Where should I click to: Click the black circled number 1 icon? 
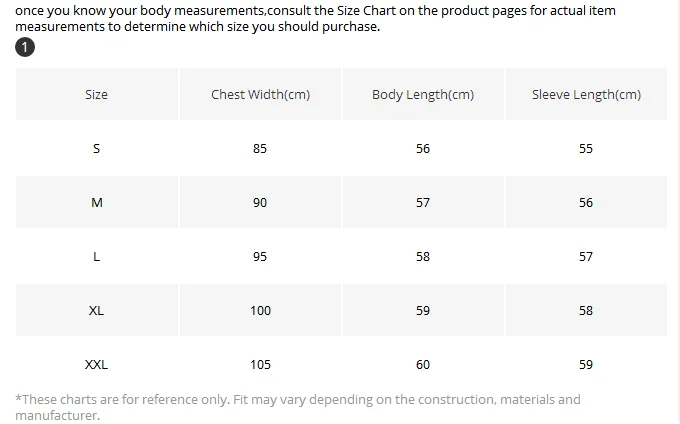[x=25, y=47]
